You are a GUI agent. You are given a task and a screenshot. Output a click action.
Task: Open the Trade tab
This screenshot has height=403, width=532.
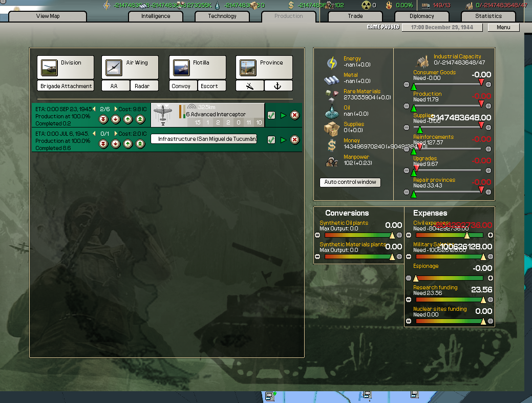click(355, 16)
